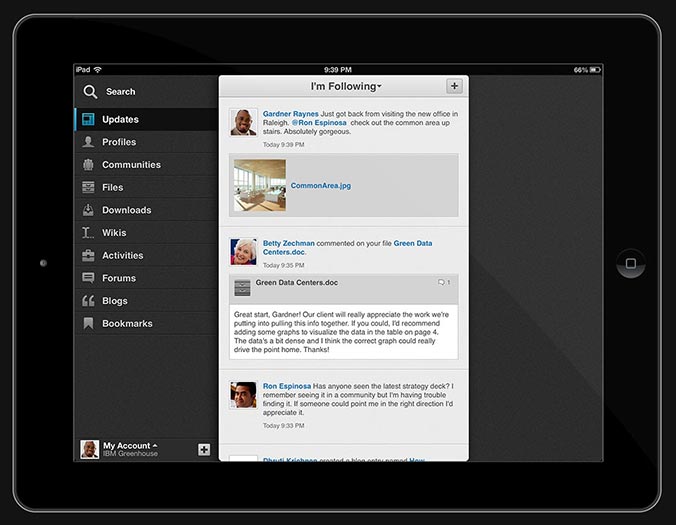Open the Downloads sidebar icon

tap(89, 210)
